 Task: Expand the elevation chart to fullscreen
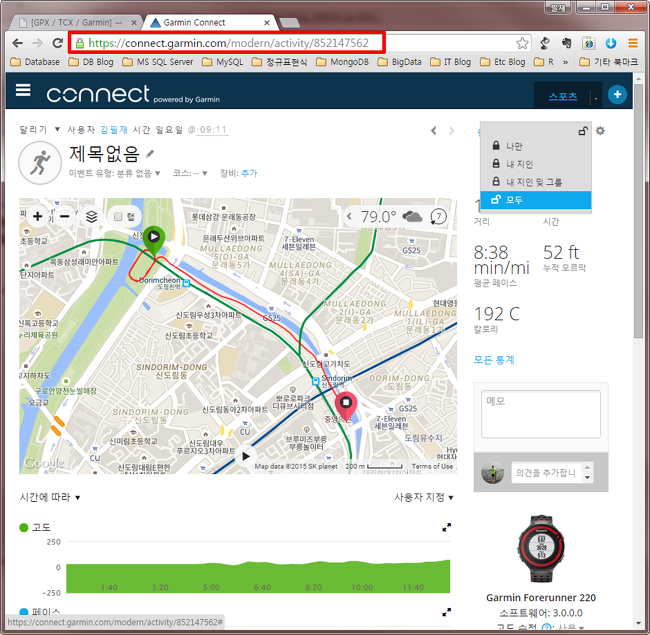click(x=446, y=527)
